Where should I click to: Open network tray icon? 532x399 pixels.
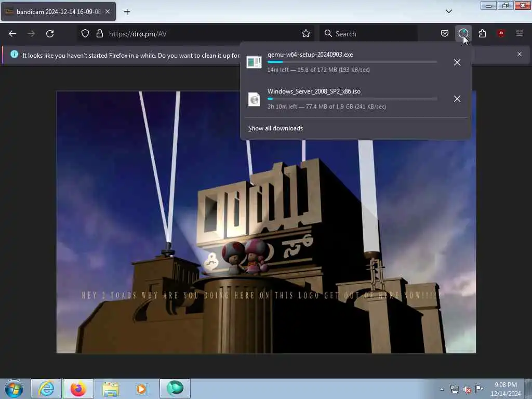coord(454,390)
